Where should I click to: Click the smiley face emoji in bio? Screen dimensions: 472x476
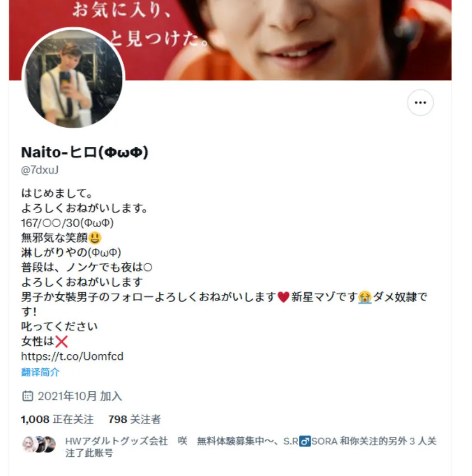[95, 238]
